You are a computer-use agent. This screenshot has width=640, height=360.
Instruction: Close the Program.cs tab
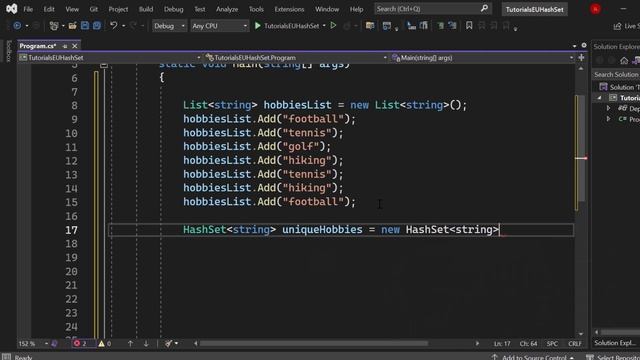(x=75, y=46)
